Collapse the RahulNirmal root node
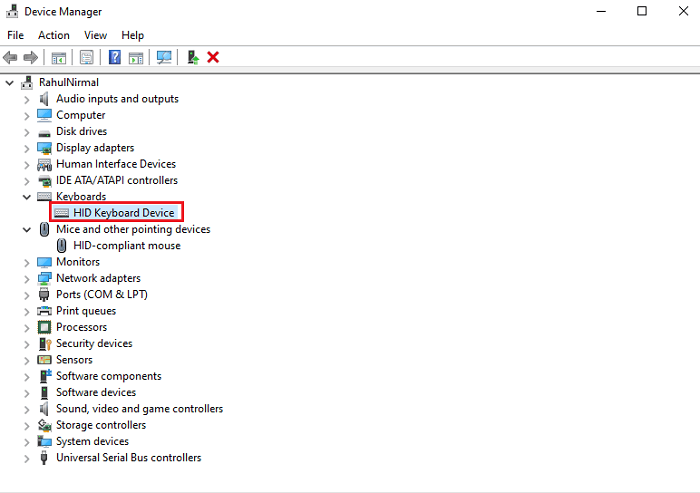Screen dimensions: 700x493 [10, 82]
